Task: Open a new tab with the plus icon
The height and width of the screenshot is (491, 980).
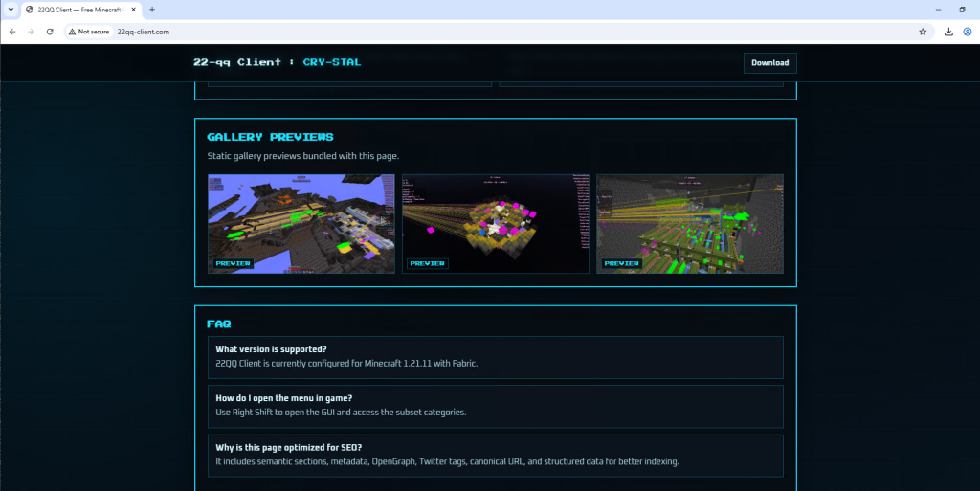Action: click(x=152, y=10)
